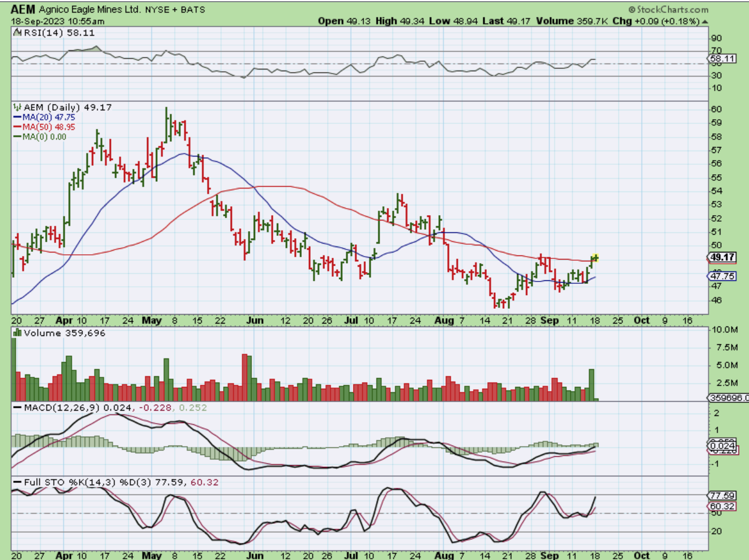Click the 60.32 stochastic %D axis tag
This screenshot has height=560, width=749.
[722, 506]
